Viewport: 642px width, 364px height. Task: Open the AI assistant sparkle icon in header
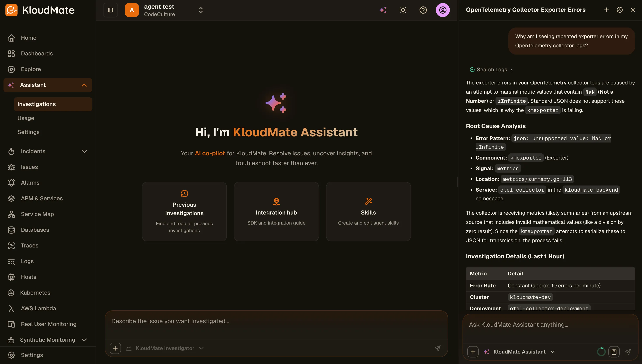[383, 10]
